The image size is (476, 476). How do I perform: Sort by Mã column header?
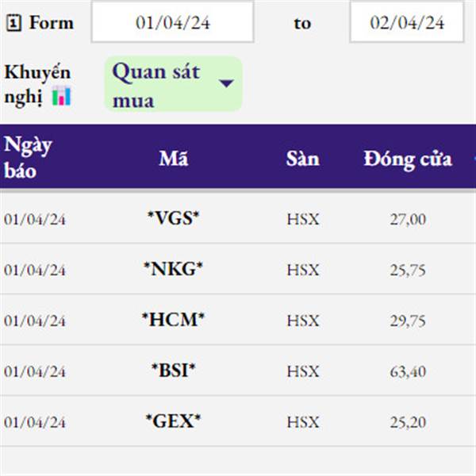(173, 158)
